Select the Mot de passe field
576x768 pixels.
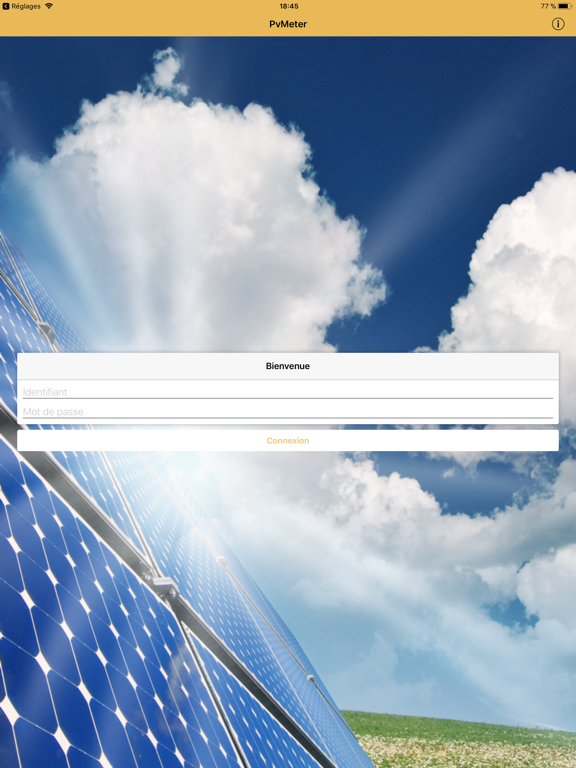288,411
